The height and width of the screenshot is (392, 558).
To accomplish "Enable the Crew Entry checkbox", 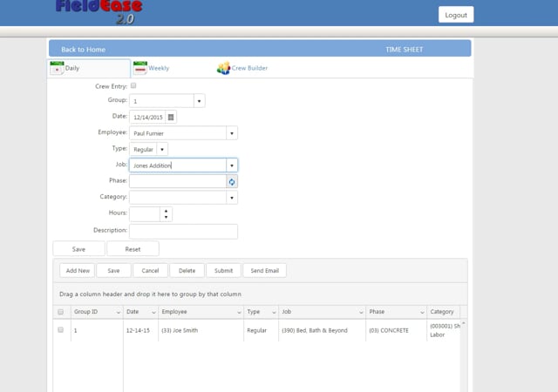I will point(133,85).
